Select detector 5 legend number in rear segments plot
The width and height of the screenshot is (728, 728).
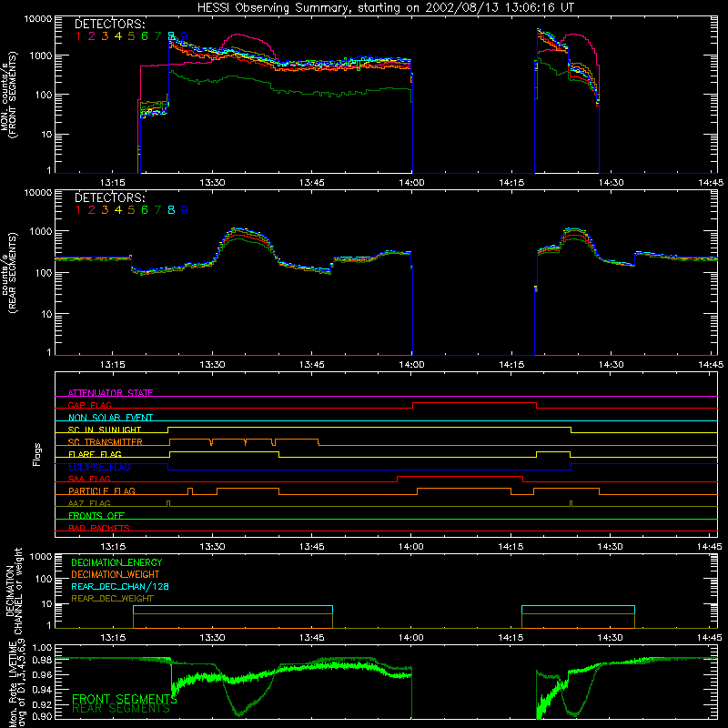coord(131,210)
